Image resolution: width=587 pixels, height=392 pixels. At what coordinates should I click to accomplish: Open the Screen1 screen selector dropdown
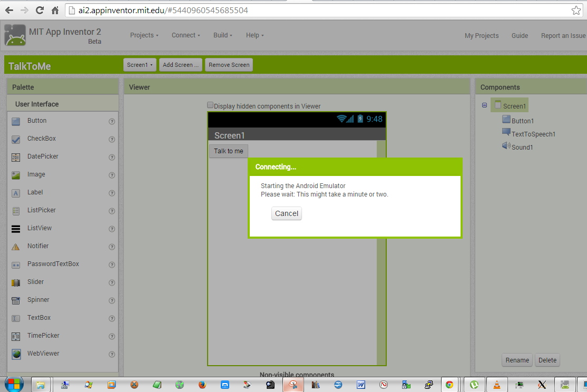coord(140,65)
